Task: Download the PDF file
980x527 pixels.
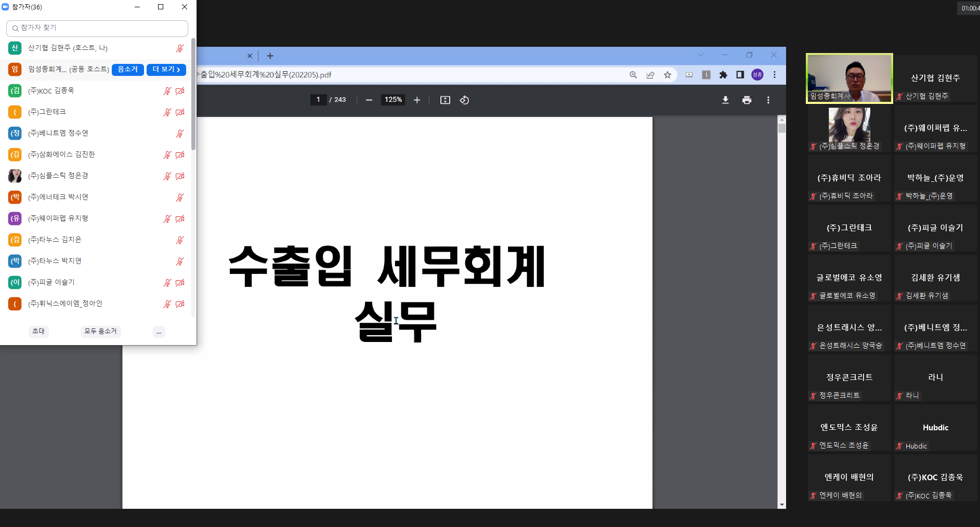Action: click(725, 100)
